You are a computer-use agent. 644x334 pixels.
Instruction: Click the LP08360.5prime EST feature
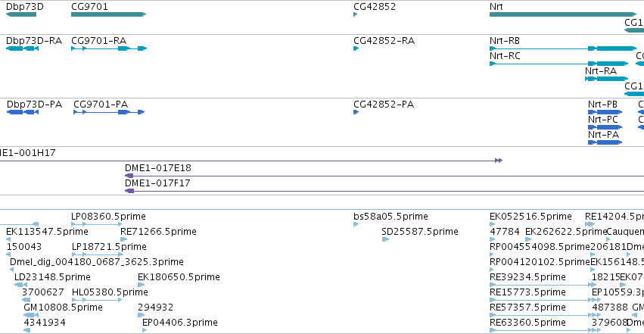point(97,224)
